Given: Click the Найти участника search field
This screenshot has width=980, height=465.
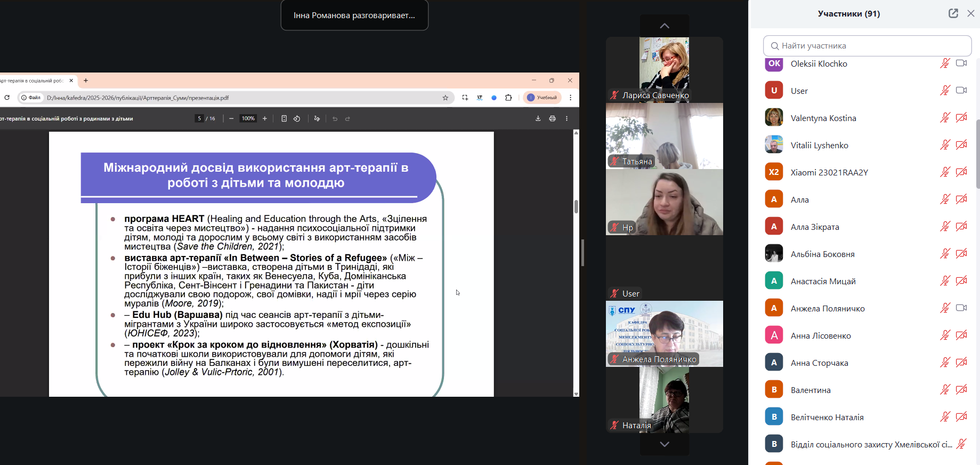Looking at the screenshot, I should [x=867, y=46].
